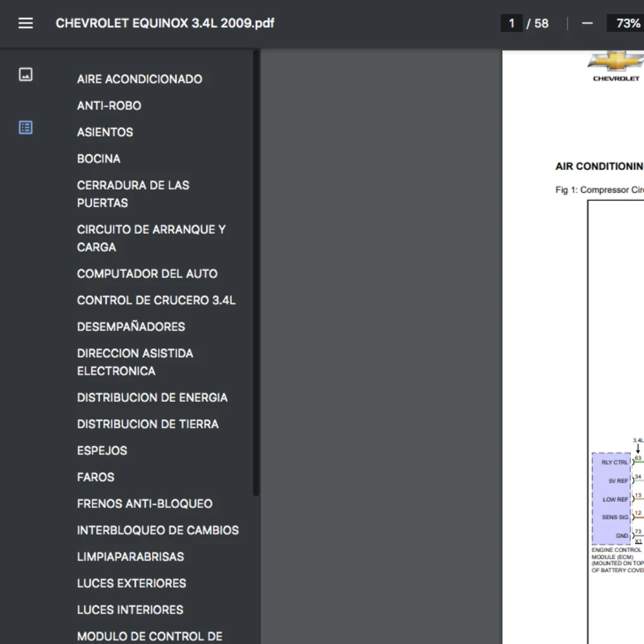Go to DIRECCION ASISTIDA ELECTRONICA section
Image resolution: width=644 pixels, height=644 pixels.
pos(135,363)
